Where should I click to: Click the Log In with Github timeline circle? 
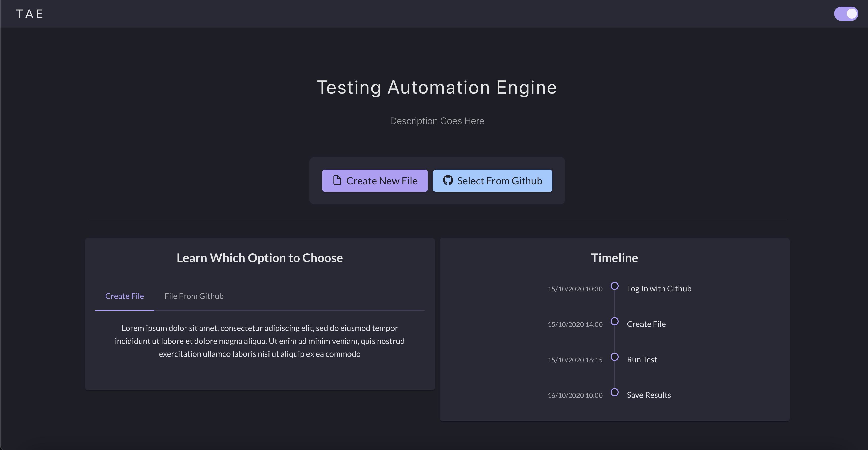[x=614, y=286]
